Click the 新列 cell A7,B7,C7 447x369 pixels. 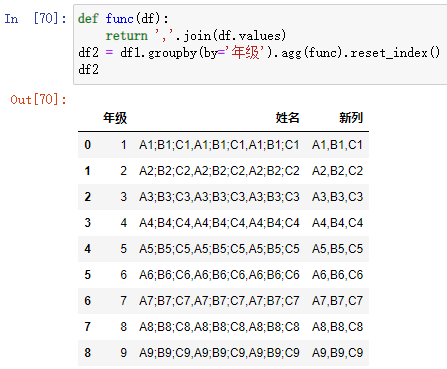tap(337, 301)
